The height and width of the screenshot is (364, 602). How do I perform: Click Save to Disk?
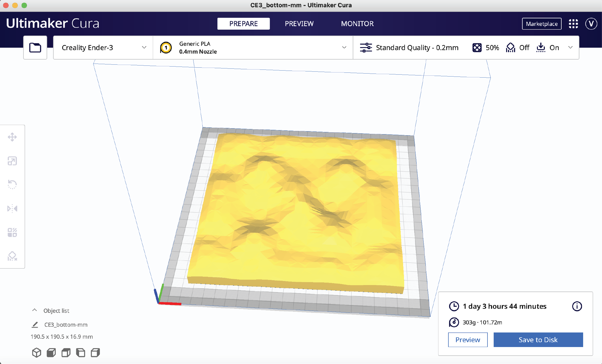(x=538, y=340)
